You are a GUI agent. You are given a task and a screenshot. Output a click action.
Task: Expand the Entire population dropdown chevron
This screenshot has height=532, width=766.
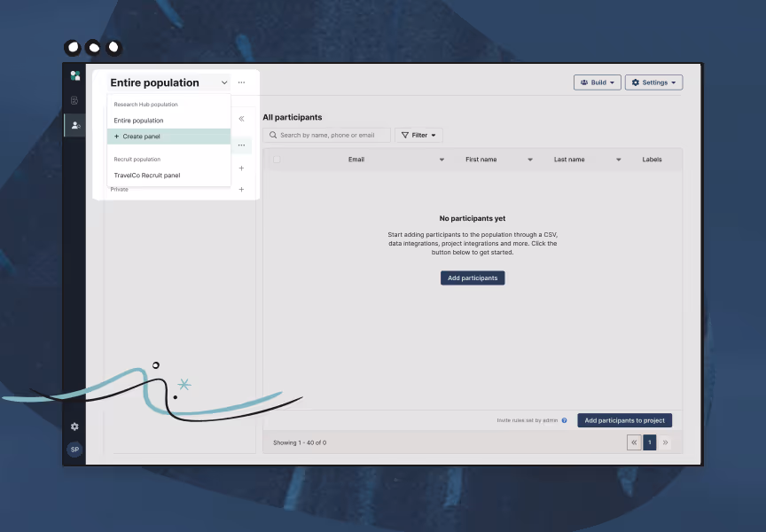[x=224, y=82]
